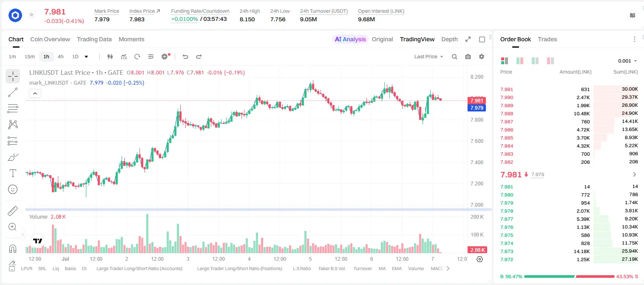Open the Coin Overview tab
The width and height of the screenshot is (644, 285).
pos(50,39)
